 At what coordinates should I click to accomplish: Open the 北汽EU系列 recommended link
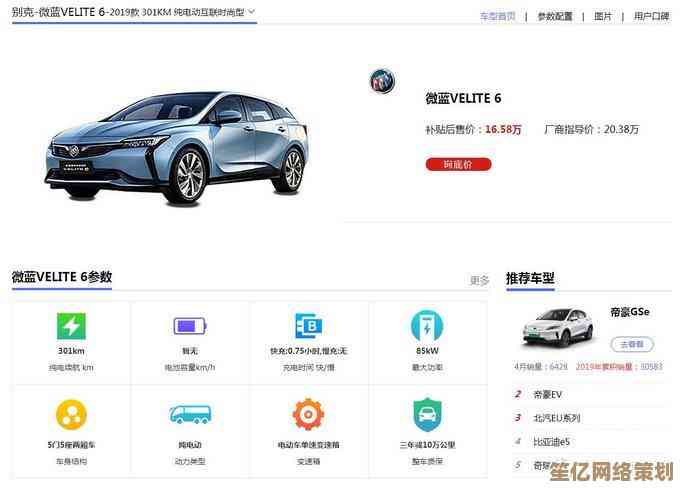point(556,418)
